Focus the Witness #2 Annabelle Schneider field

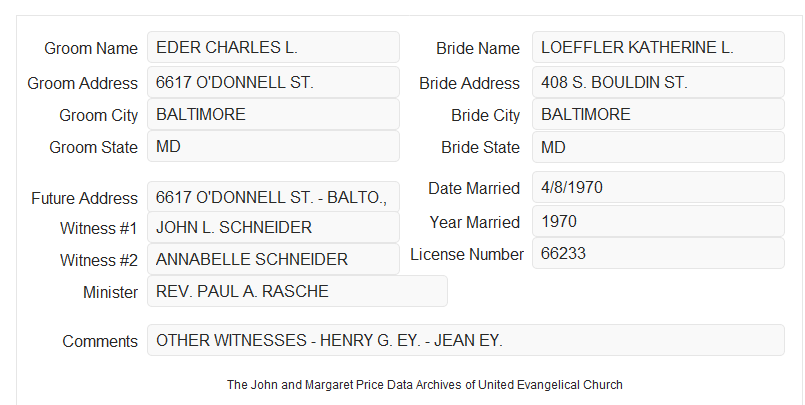click(x=273, y=259)
